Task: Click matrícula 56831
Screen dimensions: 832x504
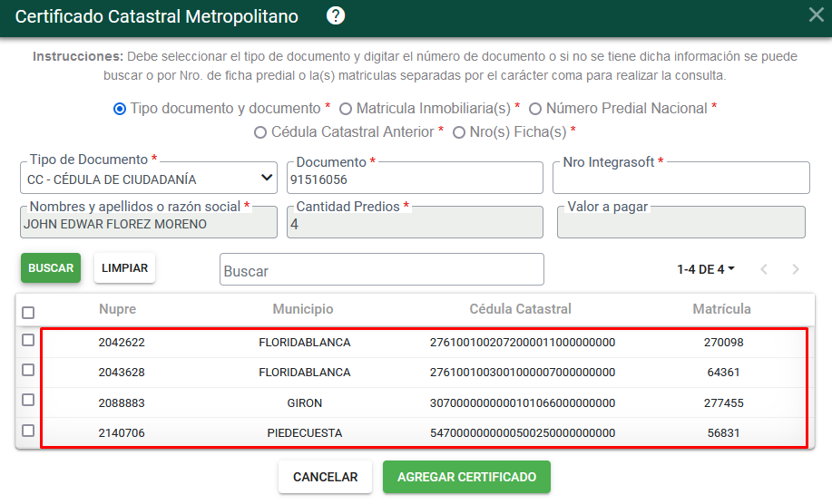Action: [724, 433]
